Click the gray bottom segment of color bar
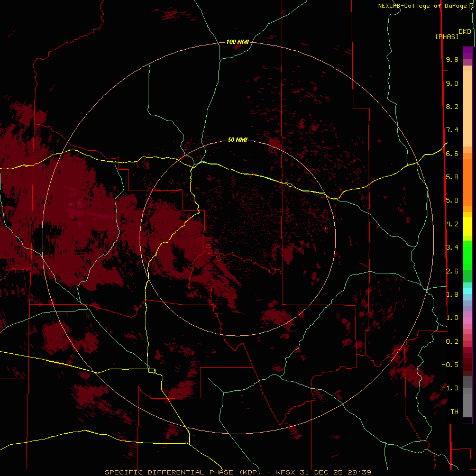Image resolution: width=476 pixels, height=476 pixels. [x=467, y=405]
